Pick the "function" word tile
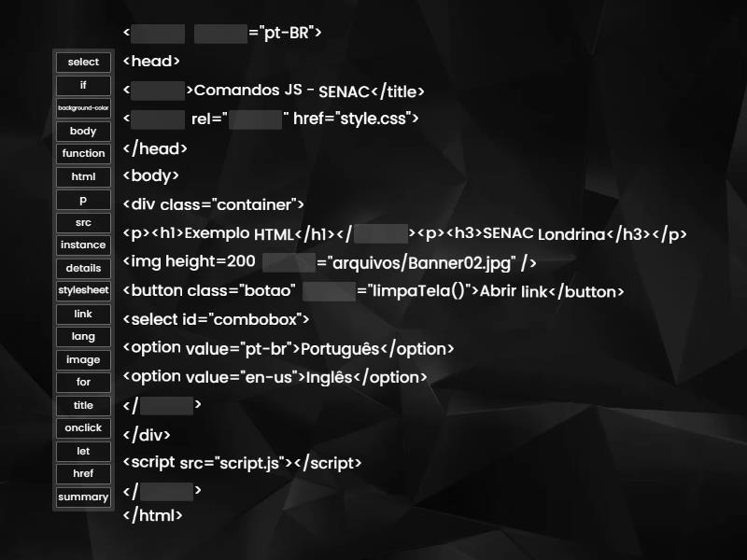Image resolution: width=747 pixels, height=560 pixels. (82, 153)
